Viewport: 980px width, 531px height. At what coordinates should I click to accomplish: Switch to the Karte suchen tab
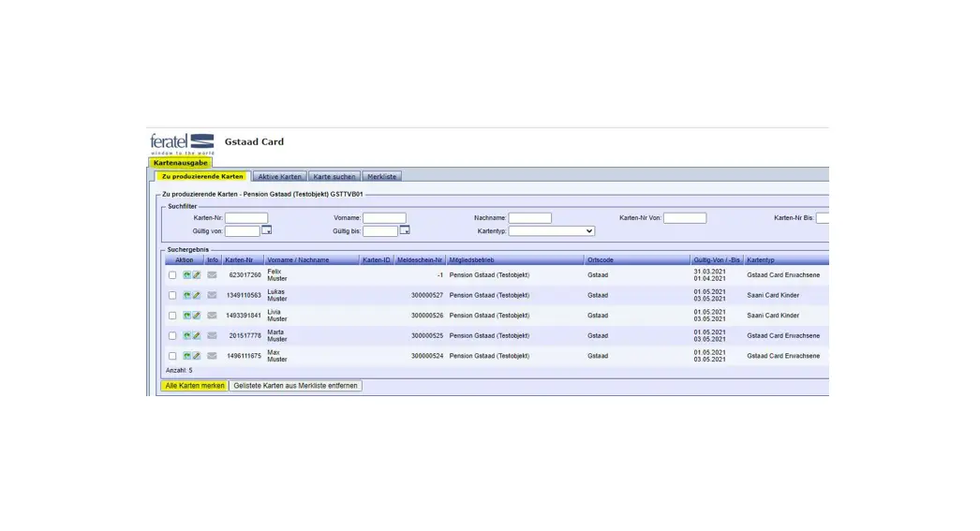(x=334, y=177)
